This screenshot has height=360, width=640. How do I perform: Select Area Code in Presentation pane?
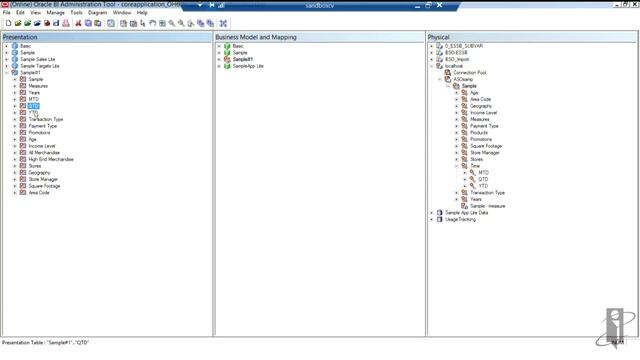pos(39,192)
